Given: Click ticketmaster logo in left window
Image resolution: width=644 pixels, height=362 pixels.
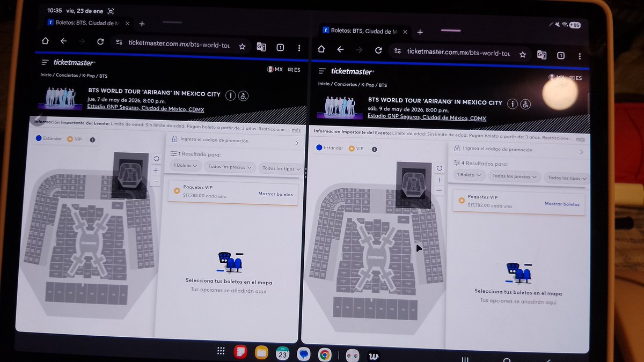Looking at the screenshot, I should 74,63.
